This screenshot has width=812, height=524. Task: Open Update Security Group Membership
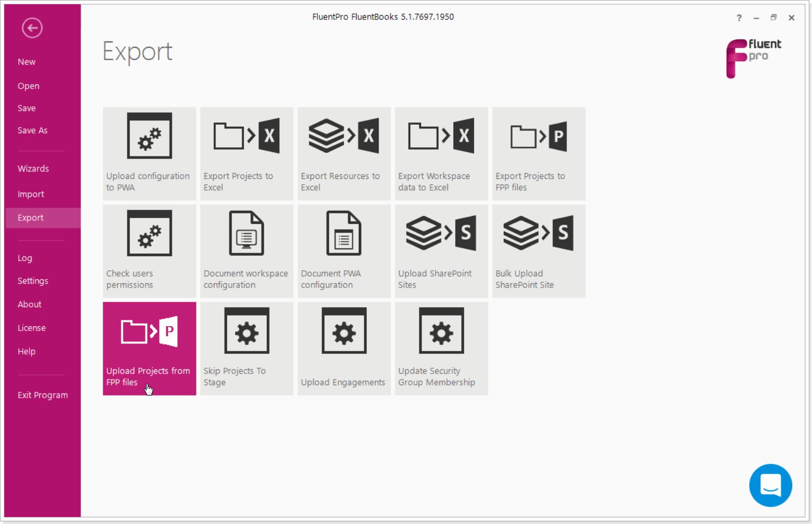[x=441, y=348]
